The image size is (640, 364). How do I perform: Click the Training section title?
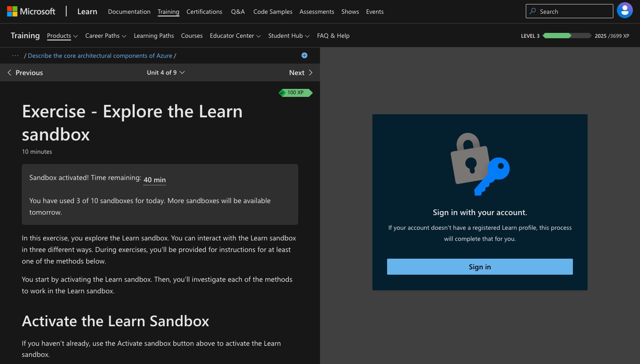tap(25, 36)
